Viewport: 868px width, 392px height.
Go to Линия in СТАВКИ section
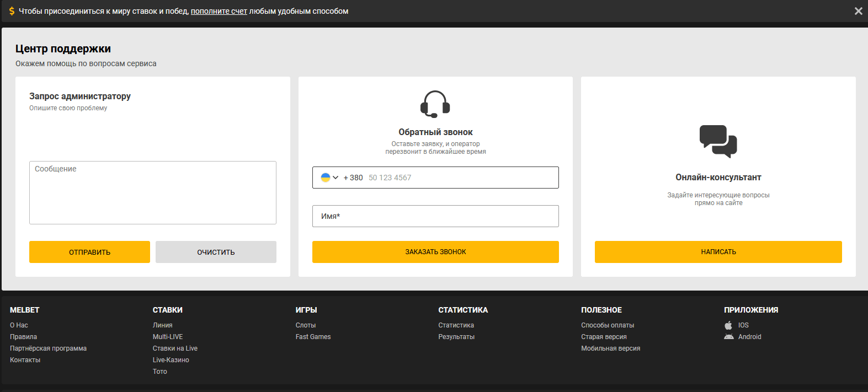163,325
